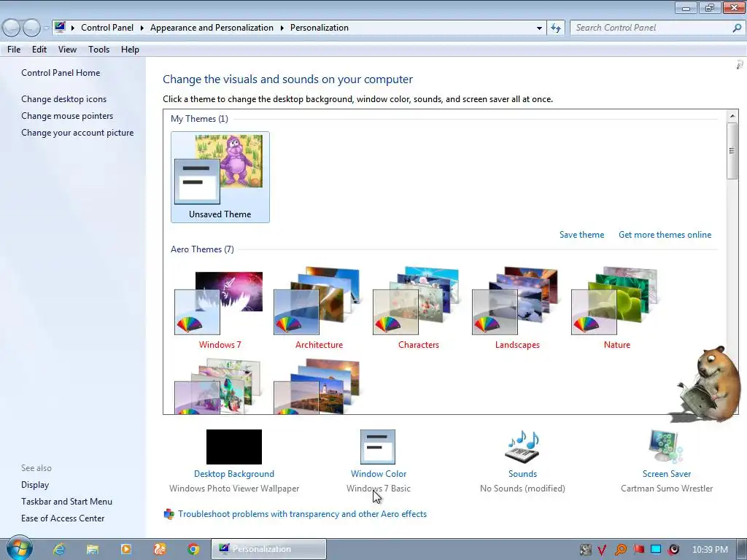Apply the Architecture theme
Image resolution: width=747 pixels, height=560 pixels.
pos(319,309)
